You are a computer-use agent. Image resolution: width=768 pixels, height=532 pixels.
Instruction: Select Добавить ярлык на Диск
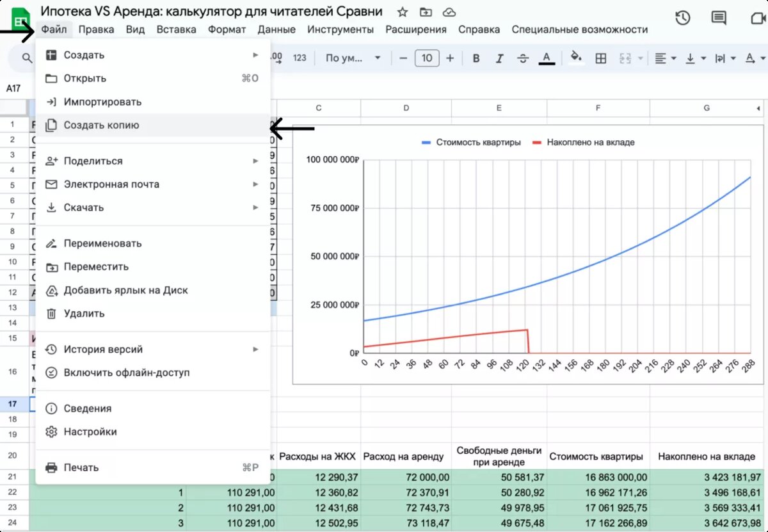(153, 290)
